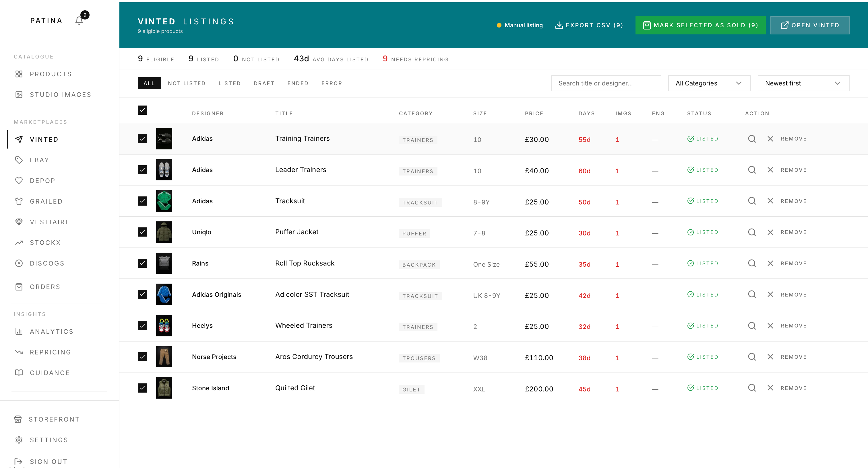
Task: Untick the Quilted Gilet row checkbox
Action: click(x=142, y=388)
